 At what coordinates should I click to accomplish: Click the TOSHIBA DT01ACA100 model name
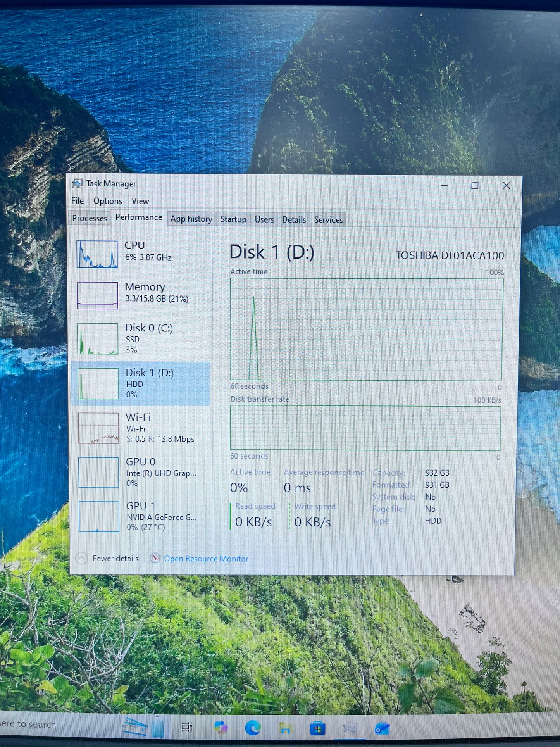click(x=450, y=256)
